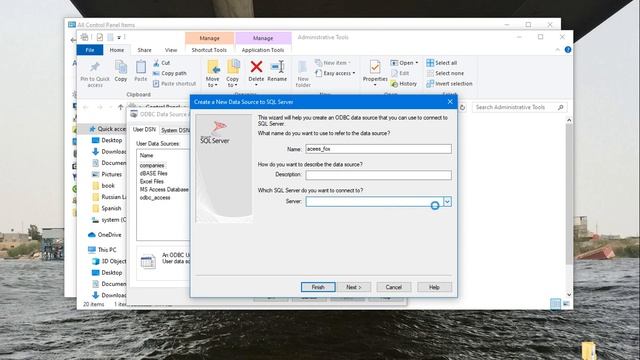Click the scrollbar down arrow
The height and width of the screenshot is (360, 640).
pyautogui.click(x=569, y=294)
